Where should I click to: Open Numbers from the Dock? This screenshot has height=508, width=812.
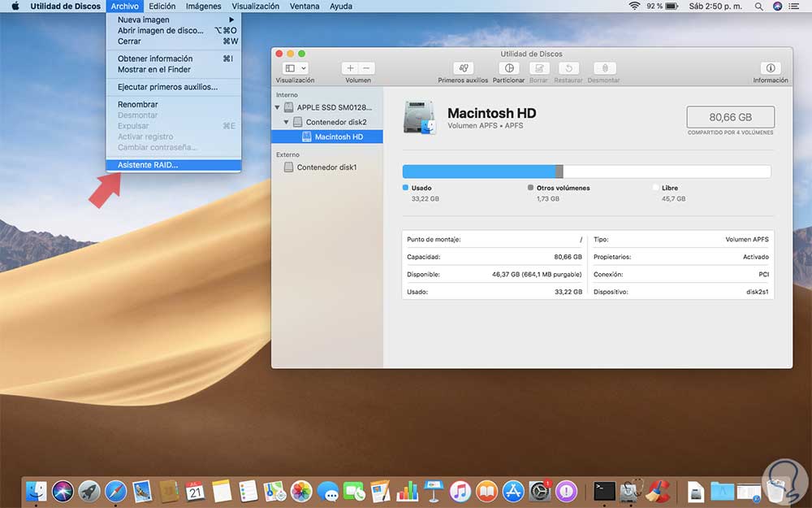407,491
